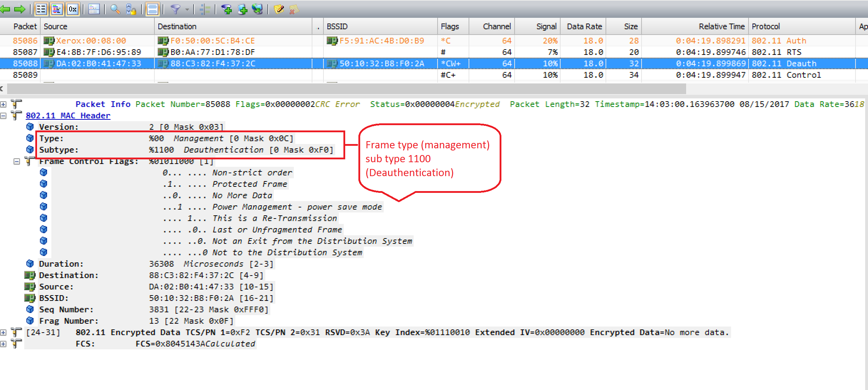The image size is (868, 390).
Task: Toggle the two-pane split view button
Action: 152,9
